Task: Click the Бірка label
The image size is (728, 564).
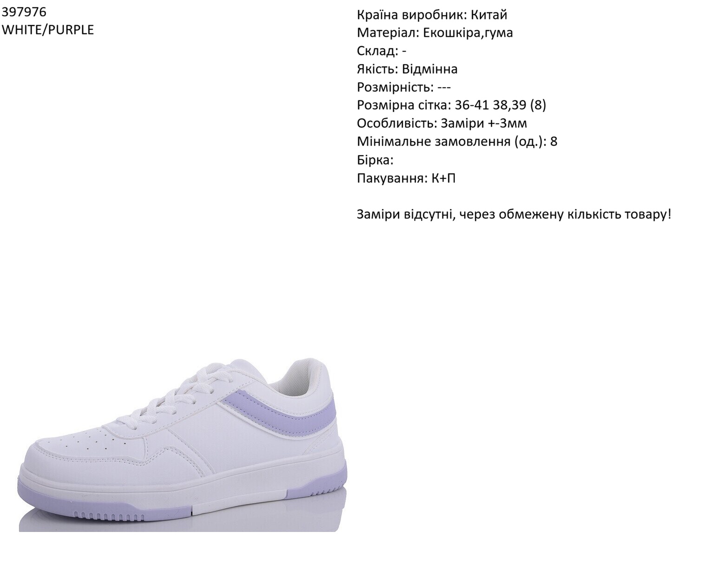Action: click(x=375, y=160)
